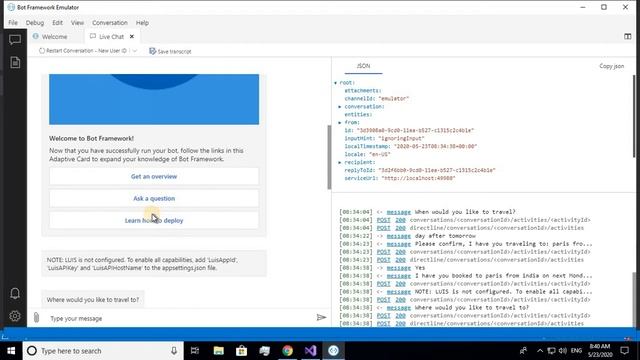Open the 'Please confirm' message log link
This screenshot has width=640, height=360.
398,244
